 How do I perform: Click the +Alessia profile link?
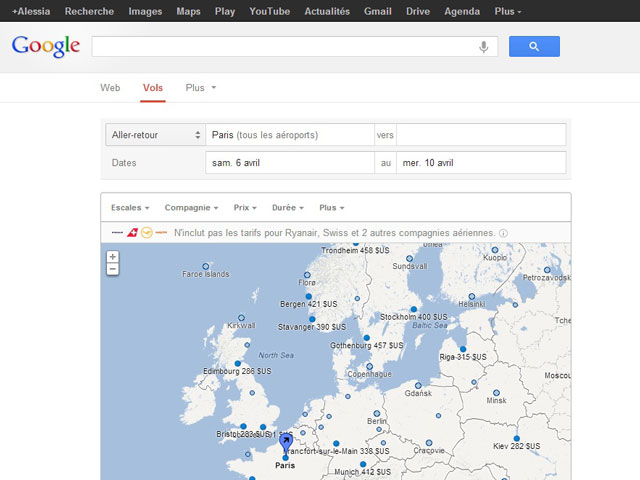(32, 11)
